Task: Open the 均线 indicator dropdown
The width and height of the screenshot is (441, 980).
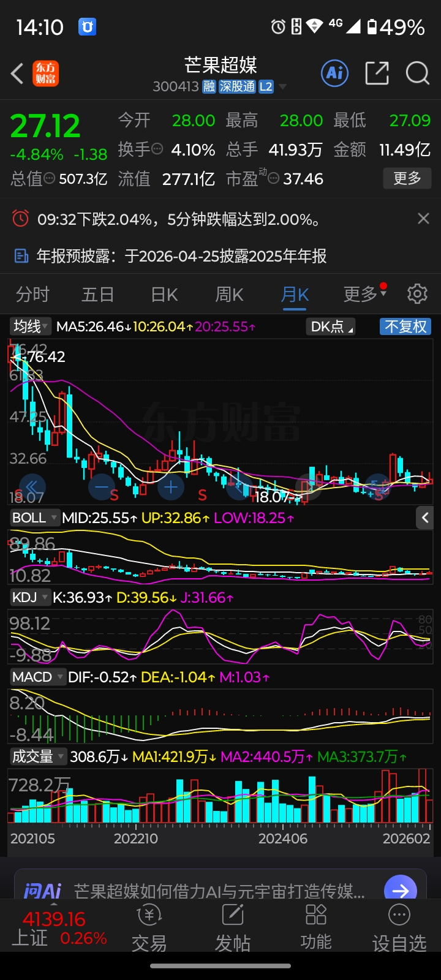Action: (x=31, y=326)
